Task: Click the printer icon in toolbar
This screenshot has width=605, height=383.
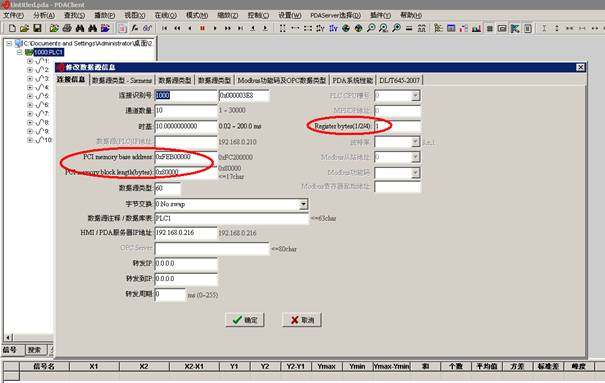Action: [x=67, y=28]
